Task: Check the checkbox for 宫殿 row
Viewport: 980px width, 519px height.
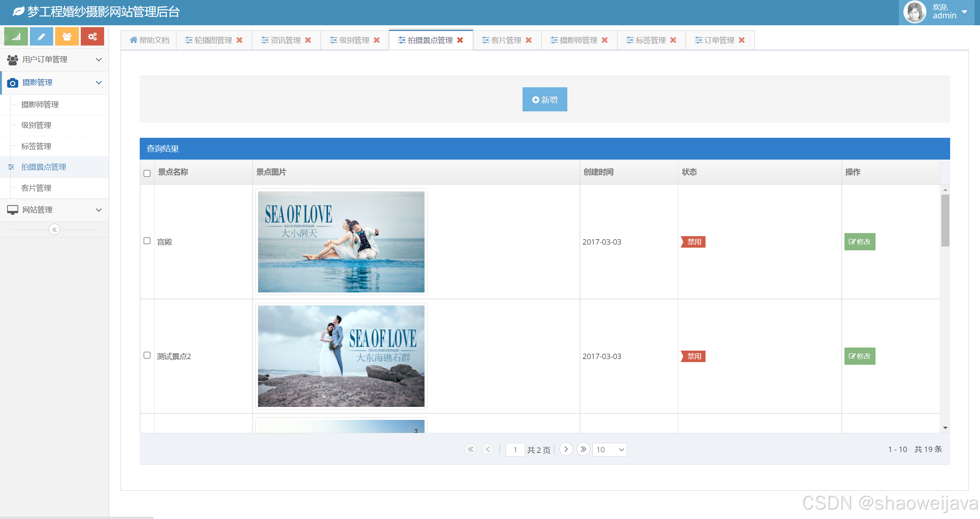Action: (x=147, y=241)
